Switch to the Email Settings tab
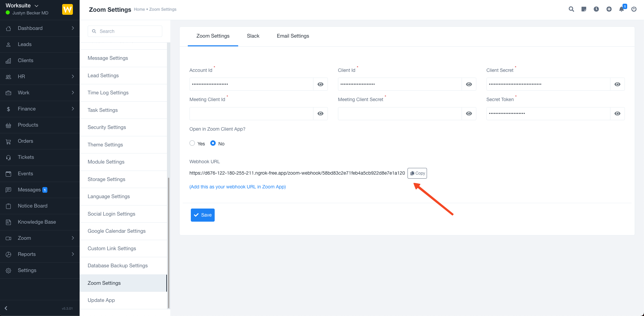Screen dimensions: 644x316 click(293, 36)
